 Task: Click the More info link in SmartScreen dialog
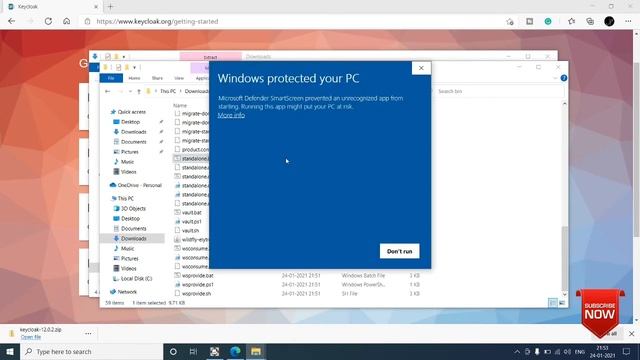[231, 116]
